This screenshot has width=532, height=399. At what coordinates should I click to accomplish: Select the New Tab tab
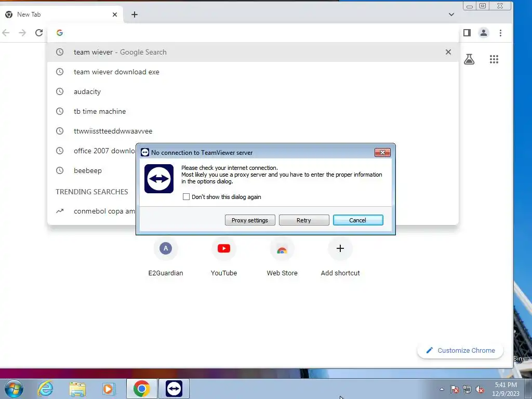pyautogui.click(x=61, y=15)
